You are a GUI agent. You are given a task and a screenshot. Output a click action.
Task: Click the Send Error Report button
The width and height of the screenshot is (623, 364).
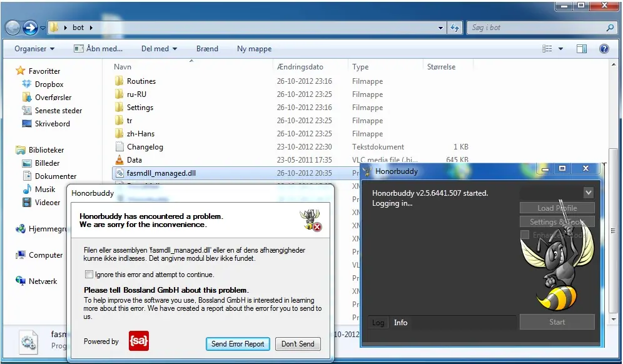(x=238, y=344)
